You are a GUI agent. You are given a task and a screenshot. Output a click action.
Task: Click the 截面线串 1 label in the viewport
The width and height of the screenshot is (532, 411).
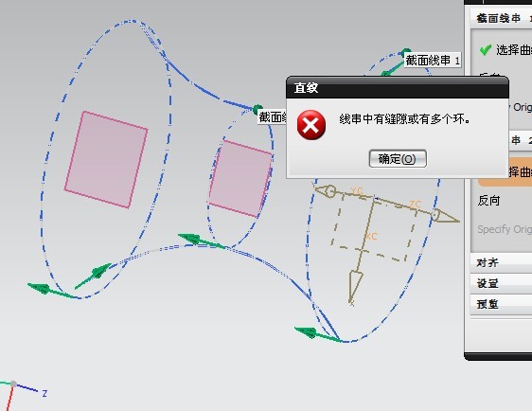433,61
